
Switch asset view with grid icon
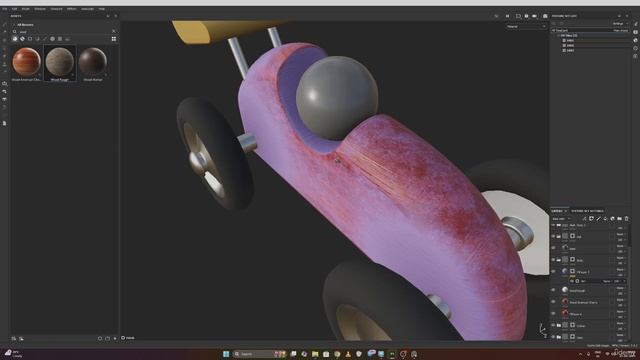(114, 39)
